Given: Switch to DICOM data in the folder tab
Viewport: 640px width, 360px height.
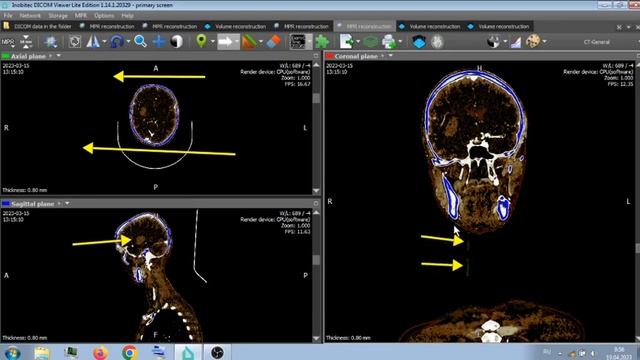Looking at the screenshot, I should (38, 26).
